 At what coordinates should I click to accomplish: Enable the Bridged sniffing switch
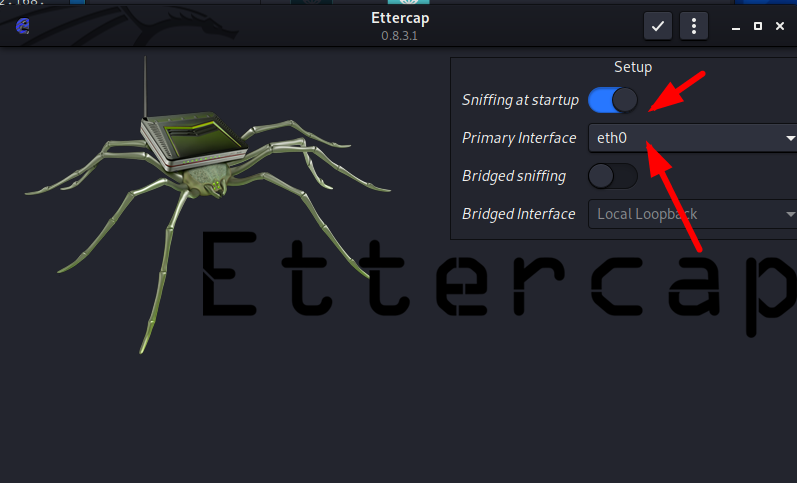[x=612, y=176]
